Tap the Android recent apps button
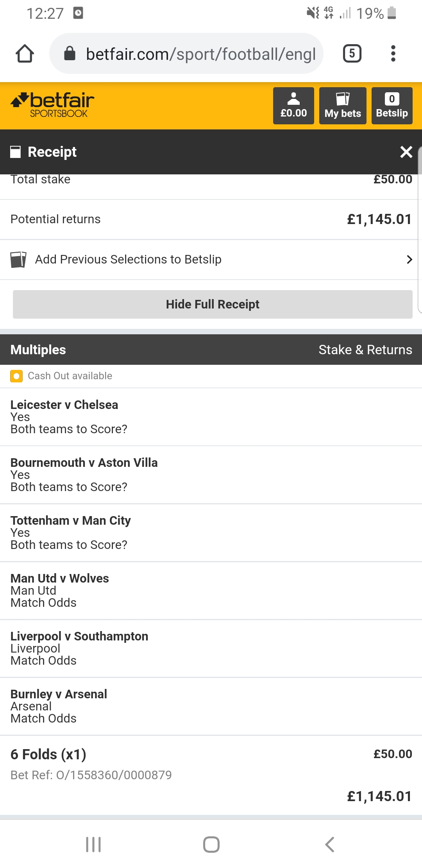 coord(93,845)
